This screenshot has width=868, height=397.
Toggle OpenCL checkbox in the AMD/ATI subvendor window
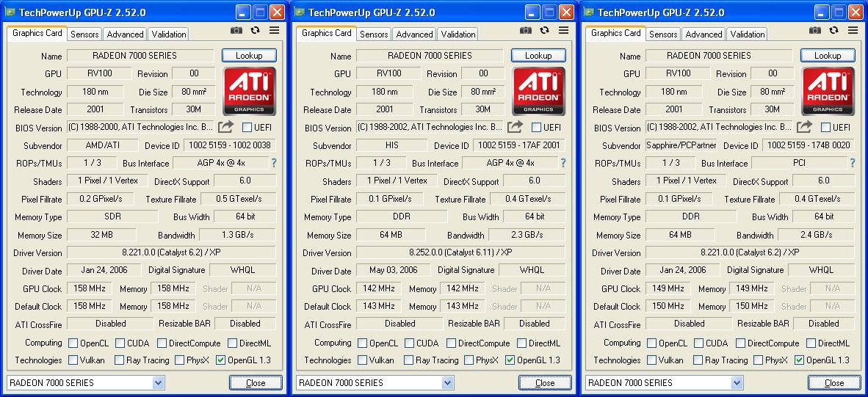tap(73, 343)
